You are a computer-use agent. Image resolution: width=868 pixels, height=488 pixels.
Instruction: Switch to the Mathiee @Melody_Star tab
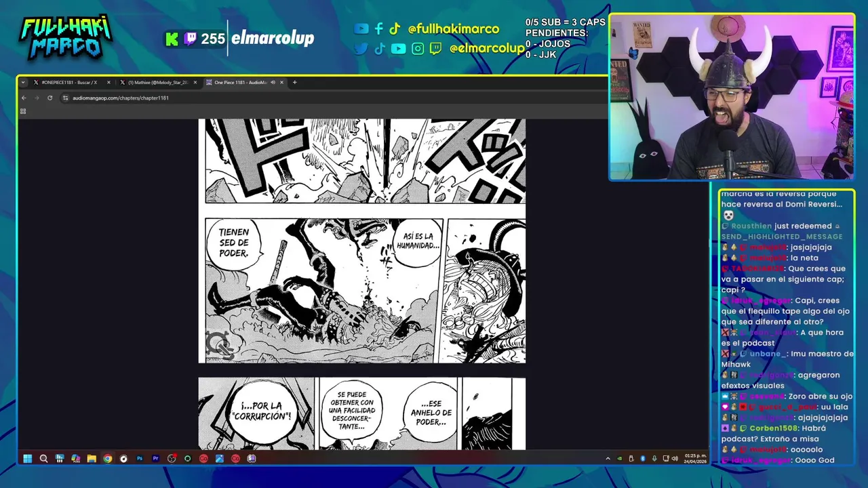(x=157, y=83)
